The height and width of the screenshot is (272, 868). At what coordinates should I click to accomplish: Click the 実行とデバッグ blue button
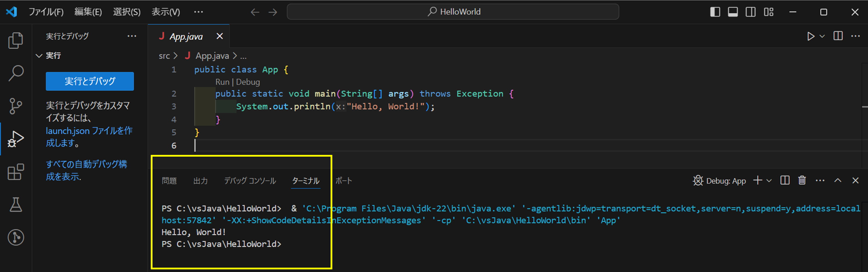pyautogui.click(x=90, y=81)
